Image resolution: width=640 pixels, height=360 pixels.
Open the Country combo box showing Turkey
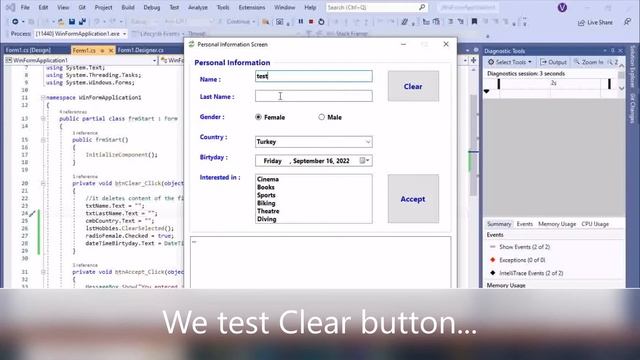pos(313,142)
